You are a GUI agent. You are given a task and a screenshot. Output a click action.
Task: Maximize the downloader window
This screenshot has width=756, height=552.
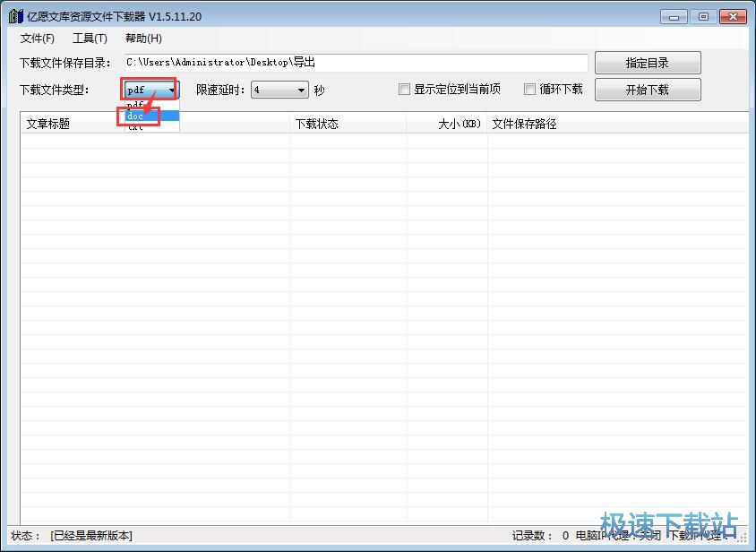pos(703,17)
